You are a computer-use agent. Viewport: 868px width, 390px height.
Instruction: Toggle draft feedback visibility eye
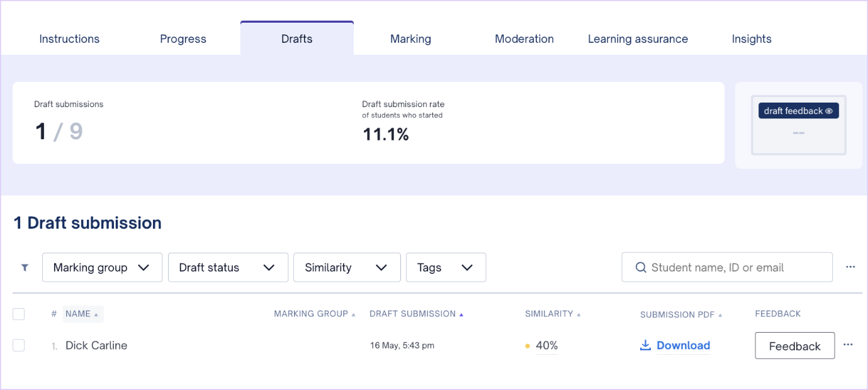click(829, 111)
